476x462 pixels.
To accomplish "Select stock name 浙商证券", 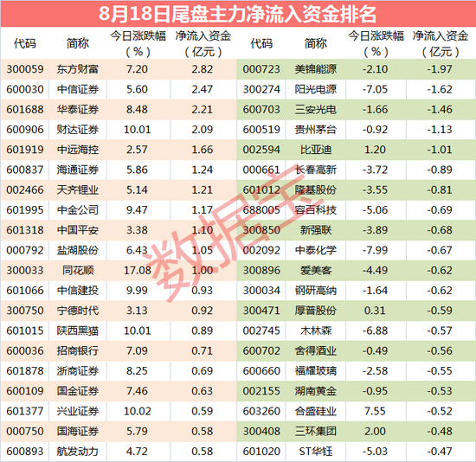I will [x=78, y=371].
